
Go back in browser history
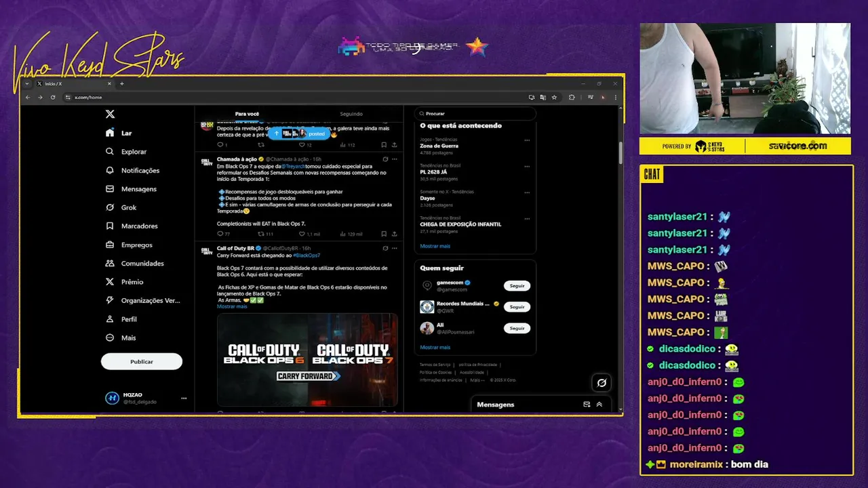28,98
